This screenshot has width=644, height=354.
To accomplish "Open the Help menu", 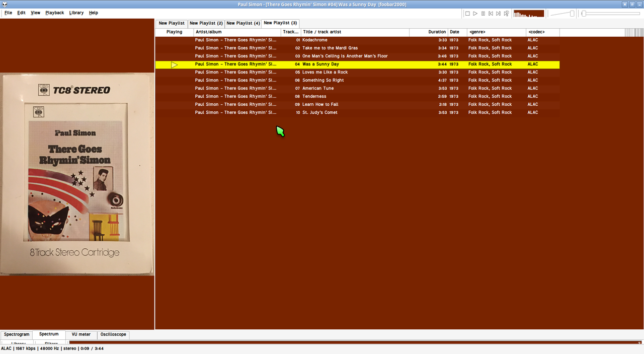I will 94,13.
